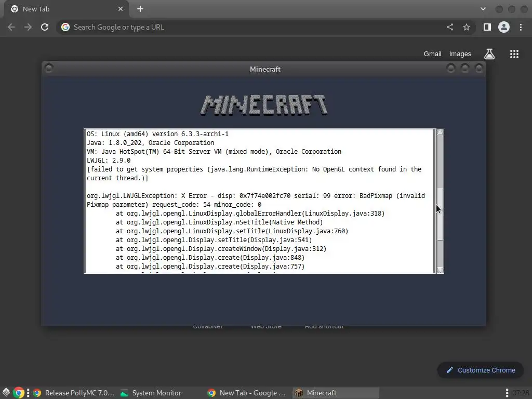The image size is (532, 399).
Task: Click the 'Display.createWindow(Display.java:312)' line
Action: pos(221,249)
